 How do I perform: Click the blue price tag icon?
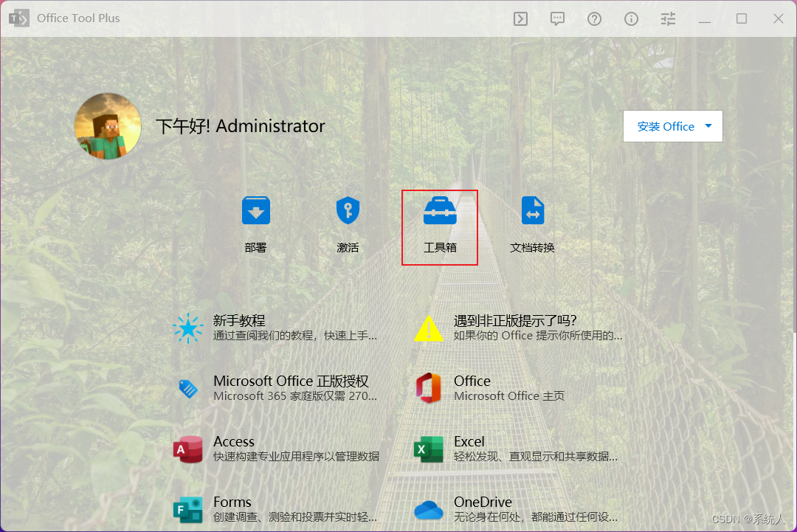188,389
